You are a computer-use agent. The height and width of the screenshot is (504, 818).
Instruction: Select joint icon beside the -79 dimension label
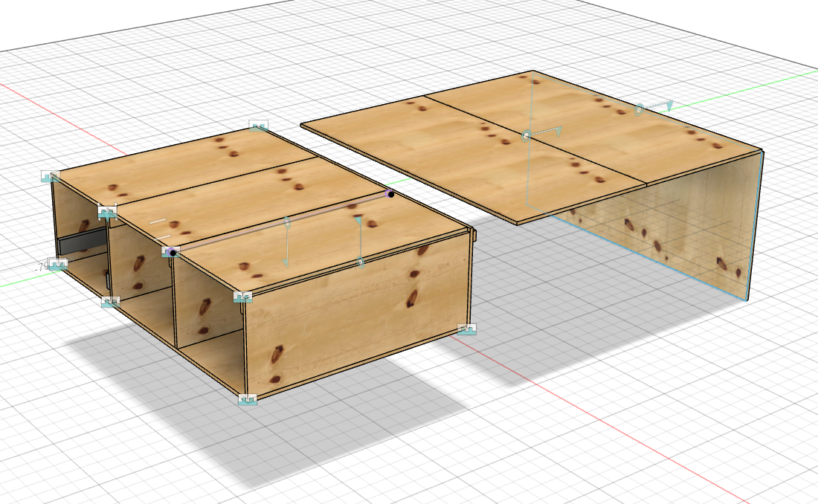click(x=58, y=263)
